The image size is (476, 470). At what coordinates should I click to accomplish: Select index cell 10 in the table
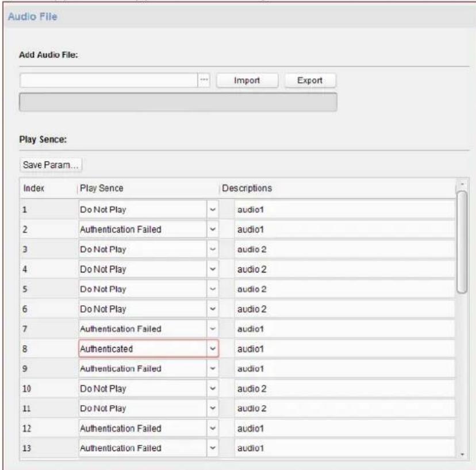[x=49, y=388]
